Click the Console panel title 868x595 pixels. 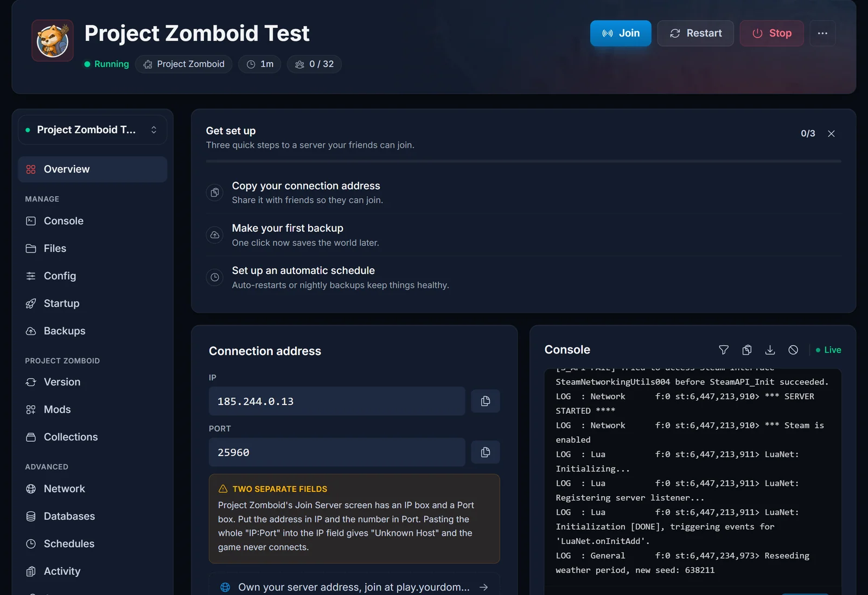(x=567, y=350)
